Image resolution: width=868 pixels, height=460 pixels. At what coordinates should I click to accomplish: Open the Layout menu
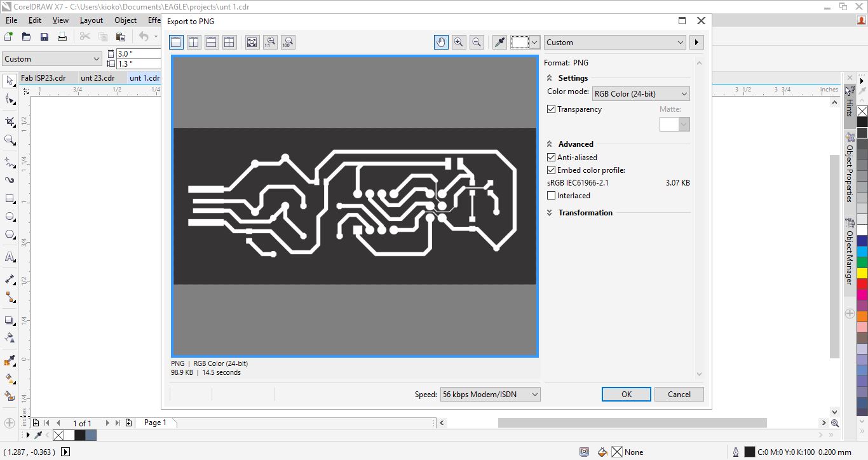(x=92, y=20)
